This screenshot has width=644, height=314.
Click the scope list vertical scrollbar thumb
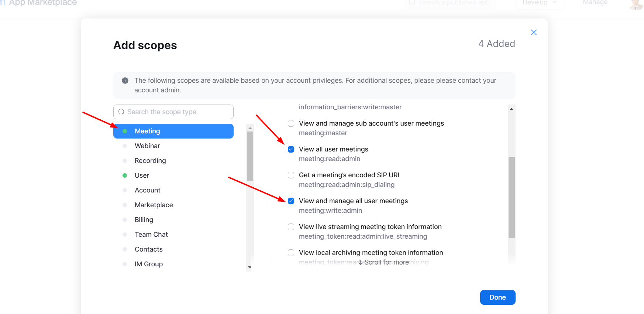coord(512,198)
